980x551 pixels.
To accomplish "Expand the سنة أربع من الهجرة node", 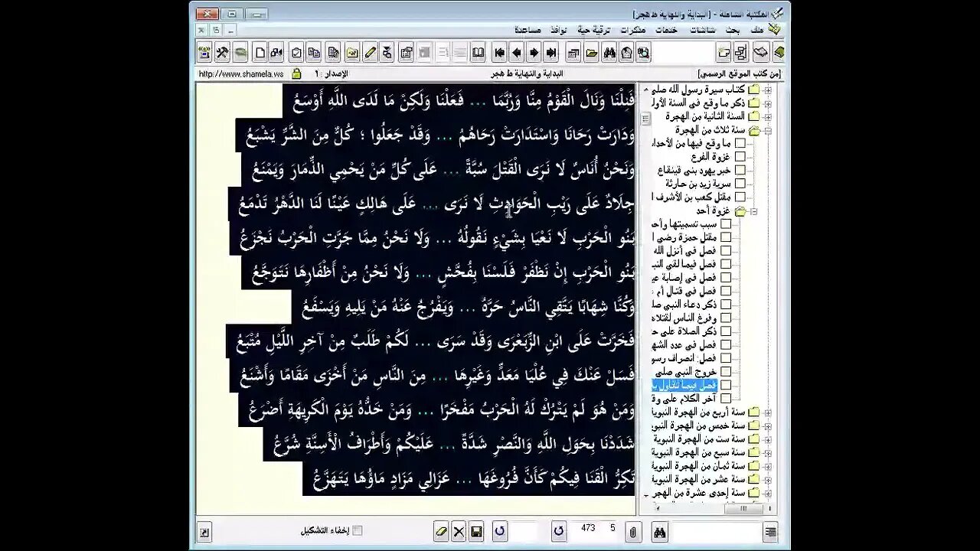I will coord(768,412).
